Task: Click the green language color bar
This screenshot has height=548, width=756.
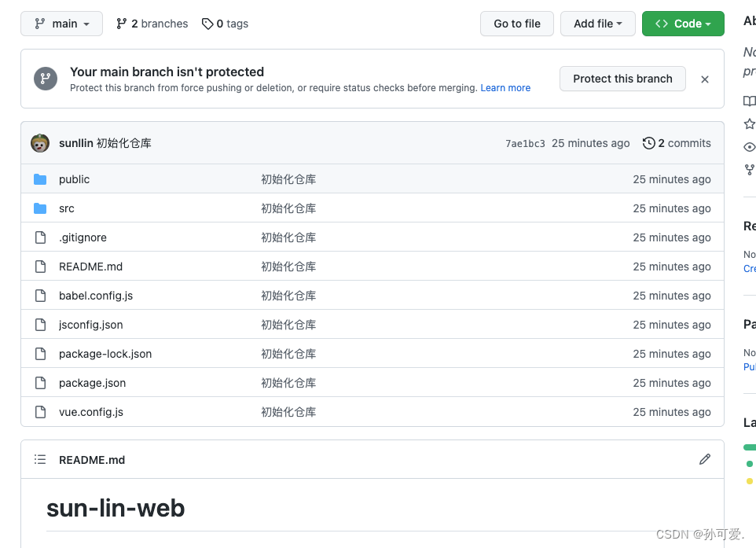Action: coord(750,447)
